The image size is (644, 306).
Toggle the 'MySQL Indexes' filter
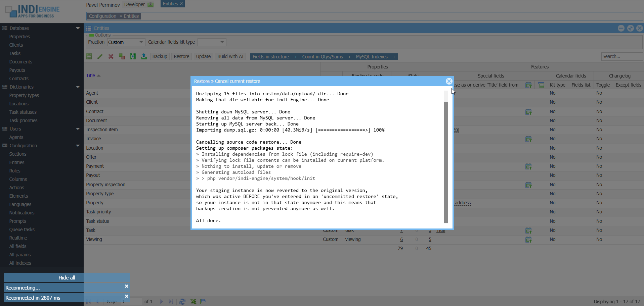coord(375,57)
